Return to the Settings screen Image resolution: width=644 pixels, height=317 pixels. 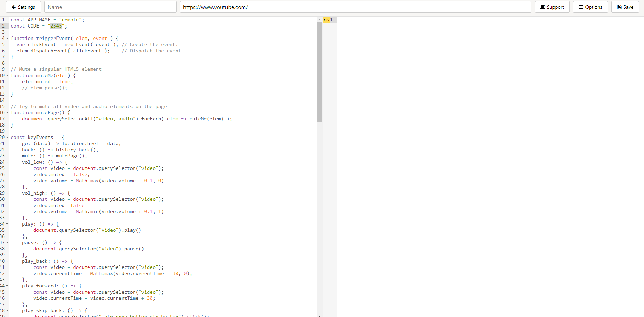(23, 7)
